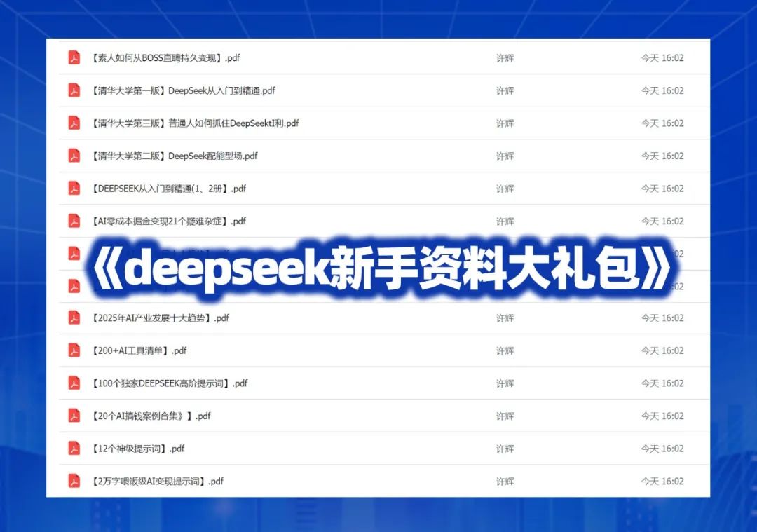Image resolution: width=757 pixels, height=532 pixels.
Task: Click 许辉 in the AI零成本掘金变现 row
Action: (x=505, y=221)
